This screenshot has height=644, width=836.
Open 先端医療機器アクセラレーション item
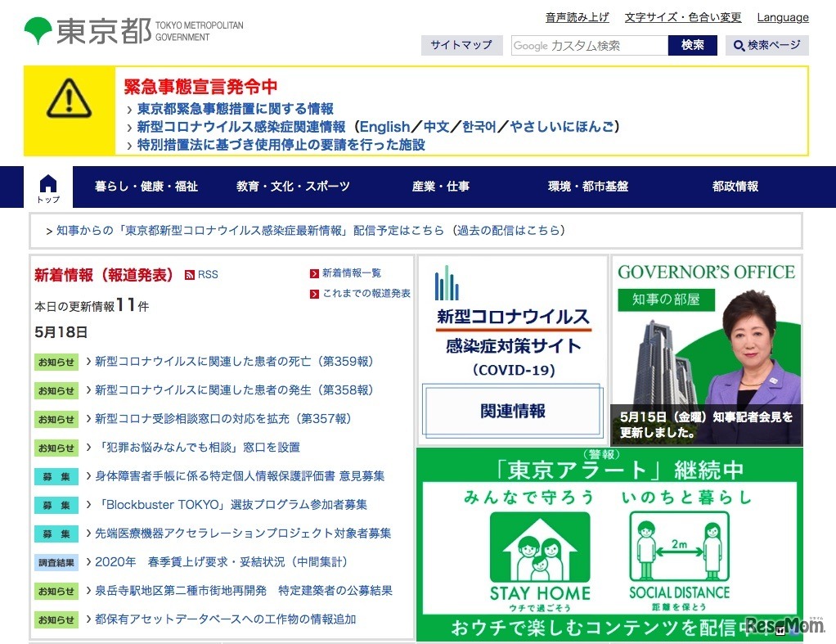point(243,534)
